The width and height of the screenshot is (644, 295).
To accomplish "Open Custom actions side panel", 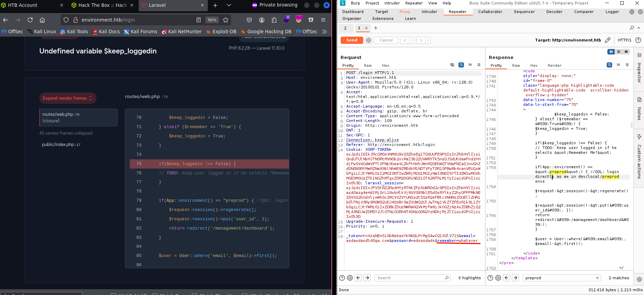I will 639,157.
